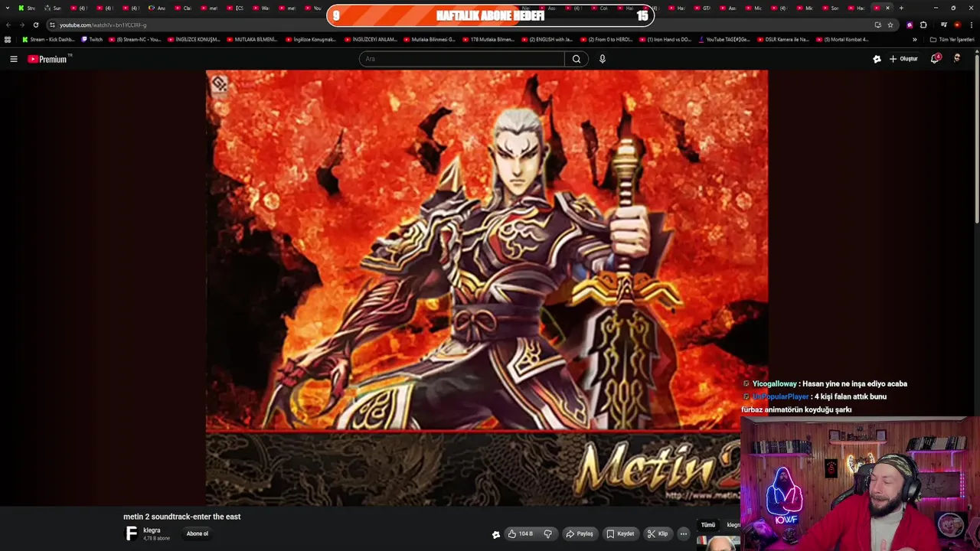Open YouTube notifications bell
Screen dimensions: 980x551
(935, 59)
